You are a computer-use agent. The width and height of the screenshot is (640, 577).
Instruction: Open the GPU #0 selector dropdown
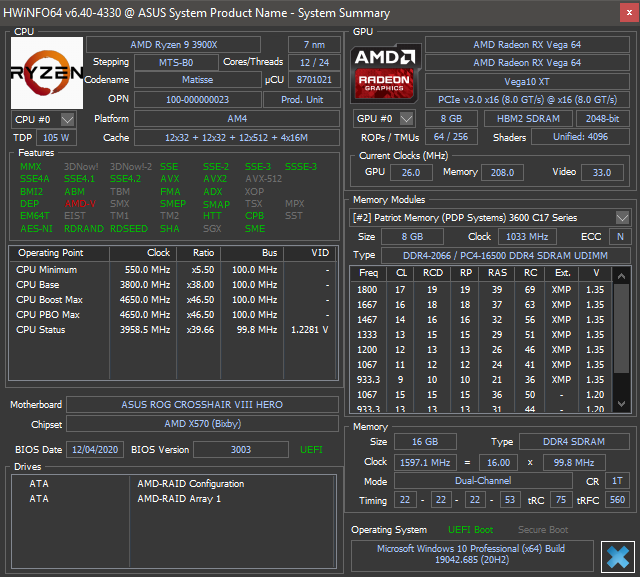pos(384,119)
